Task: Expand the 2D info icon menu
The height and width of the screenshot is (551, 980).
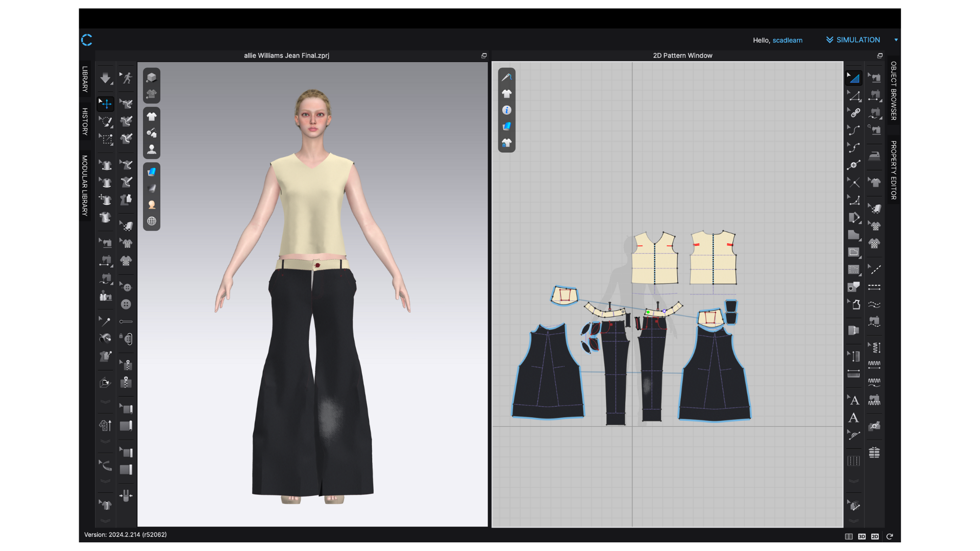Action: click(506, 110)
